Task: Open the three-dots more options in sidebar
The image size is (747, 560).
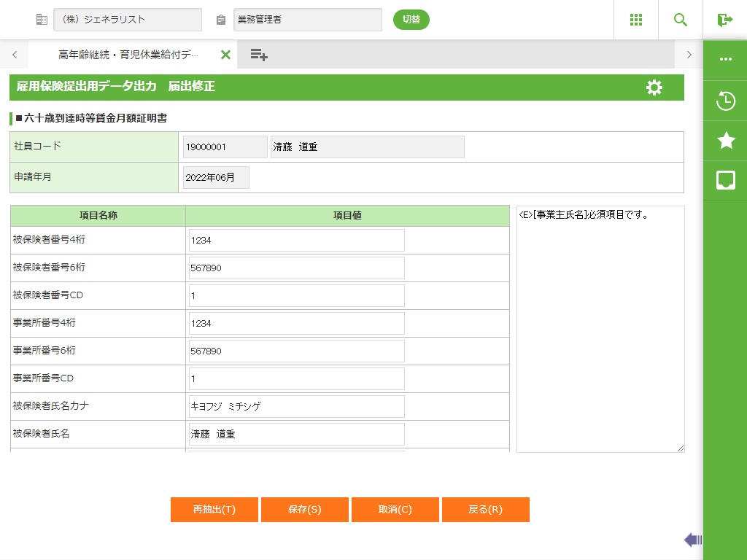Action: (x=725, y=59)
